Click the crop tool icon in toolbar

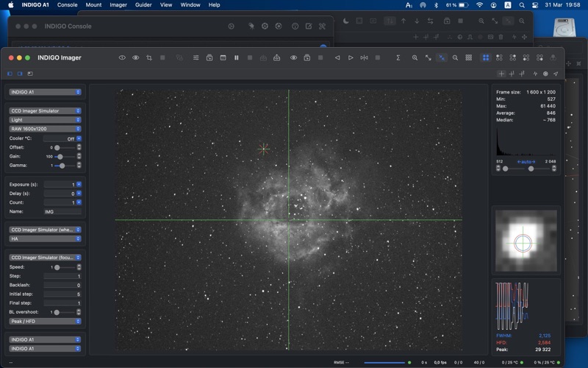tap(149, 57)
